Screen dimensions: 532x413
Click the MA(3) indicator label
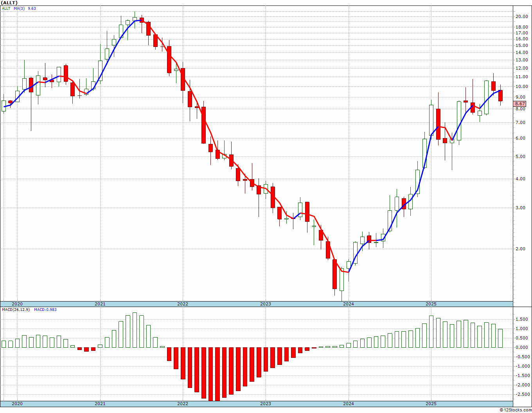pos(19,8)
